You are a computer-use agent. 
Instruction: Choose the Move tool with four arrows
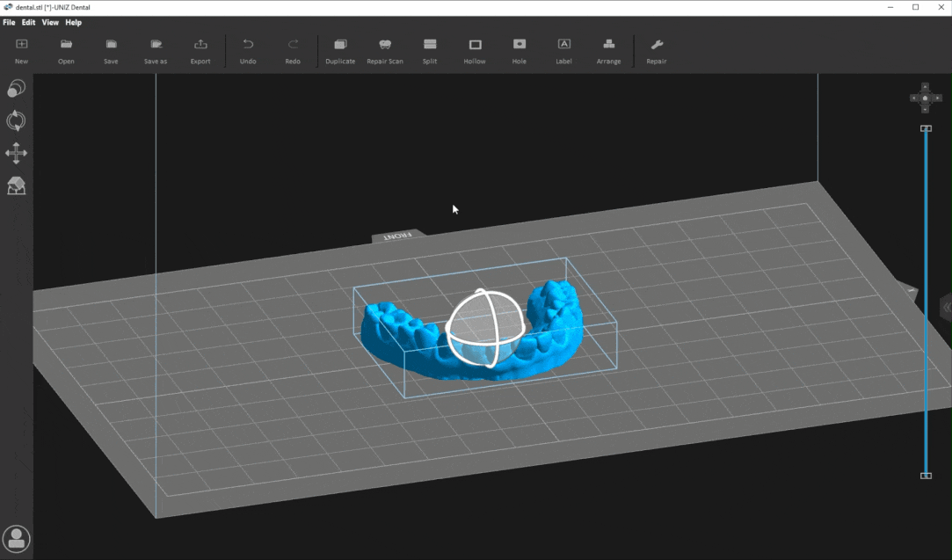16,154
